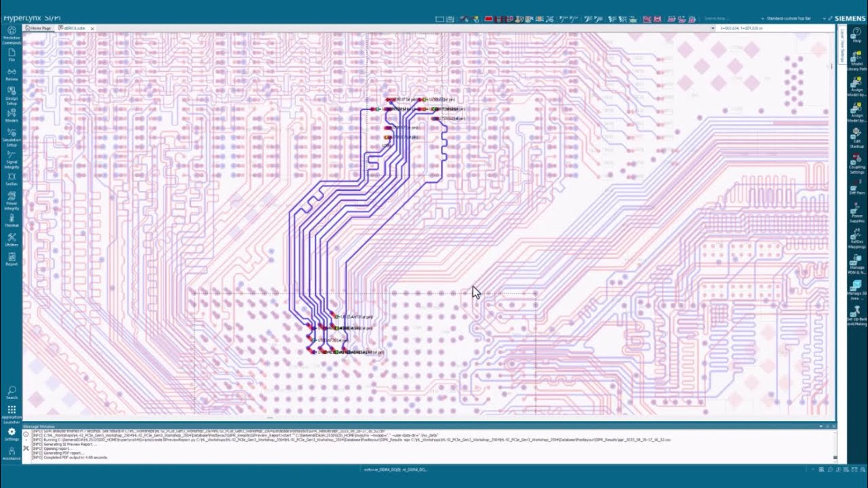
Task: Open Settings in the left sidebar
Action: pos(12,434)
